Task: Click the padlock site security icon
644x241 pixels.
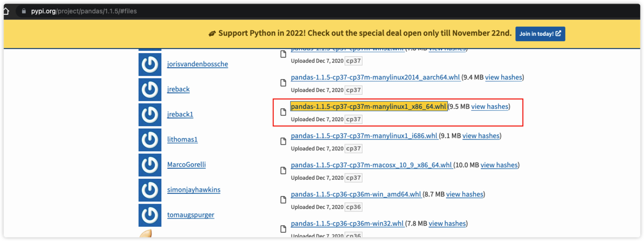Action: 24,11
